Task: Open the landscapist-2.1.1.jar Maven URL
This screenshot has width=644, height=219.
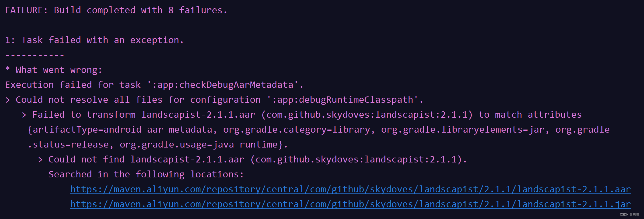Action: coord(350,204)
